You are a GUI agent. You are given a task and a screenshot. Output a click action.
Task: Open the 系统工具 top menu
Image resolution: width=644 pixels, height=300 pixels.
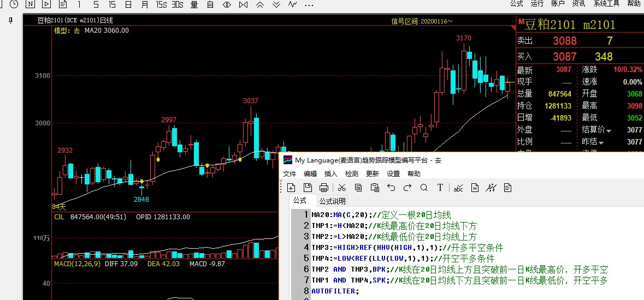[x=606, y=4]
